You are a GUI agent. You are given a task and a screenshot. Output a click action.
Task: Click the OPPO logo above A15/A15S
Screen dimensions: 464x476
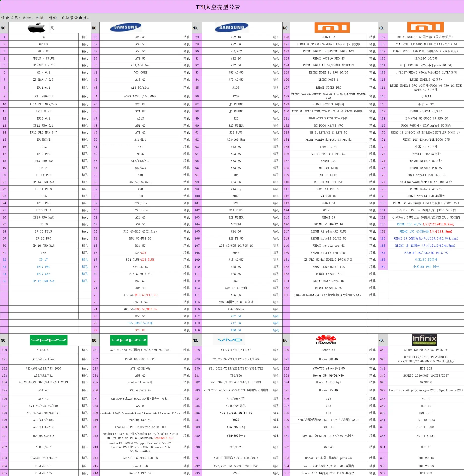click(49, 340)
